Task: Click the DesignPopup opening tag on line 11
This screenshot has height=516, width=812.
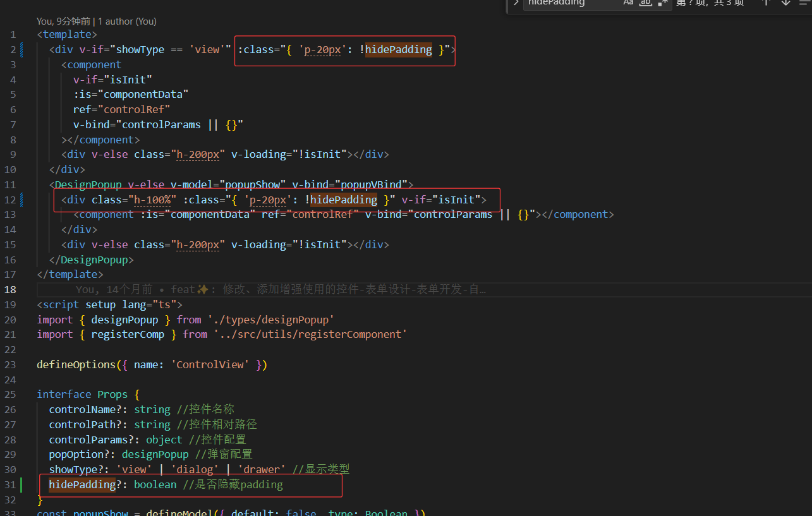Action: coord(88,185)
